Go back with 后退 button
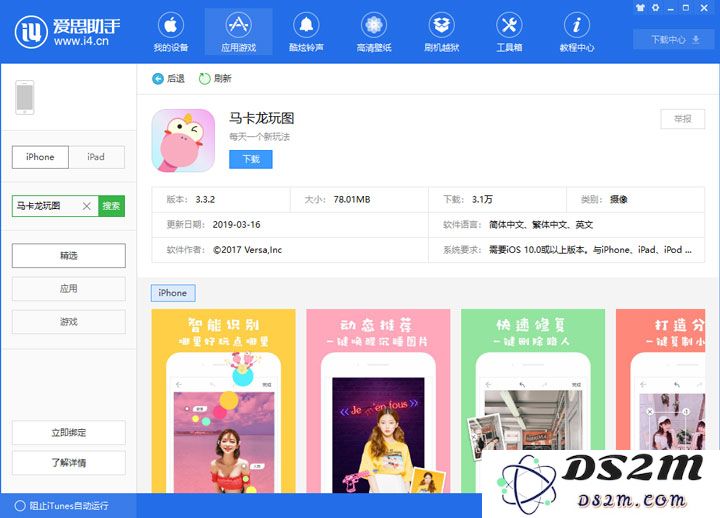The image size is (720, 518). (x=168, y=79)
